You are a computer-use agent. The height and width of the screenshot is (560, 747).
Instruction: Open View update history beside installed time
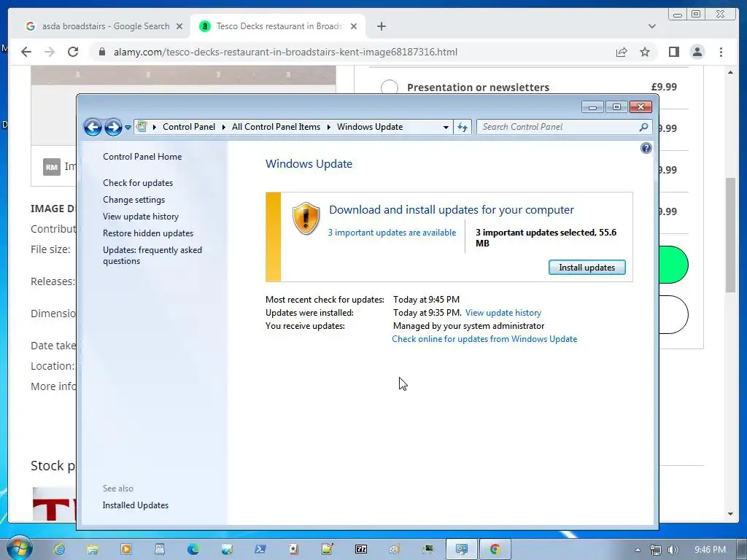(x=503, y=313)
